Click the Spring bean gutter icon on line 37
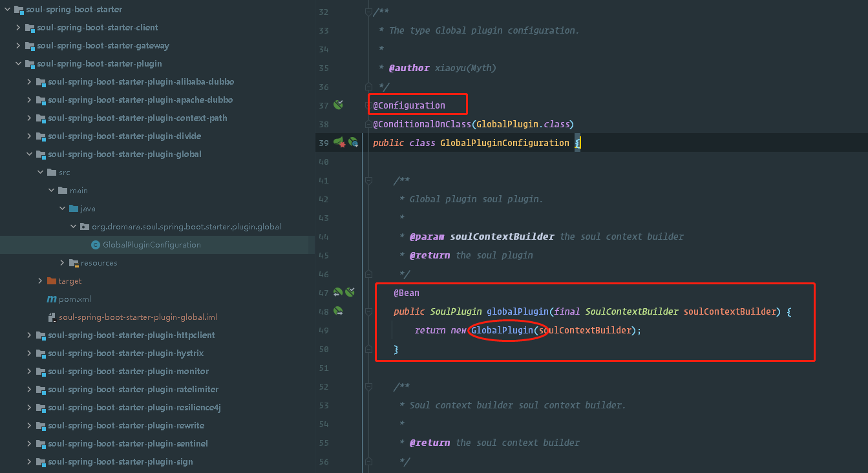This screenshot has height=473, width=868. click(338, 105)
